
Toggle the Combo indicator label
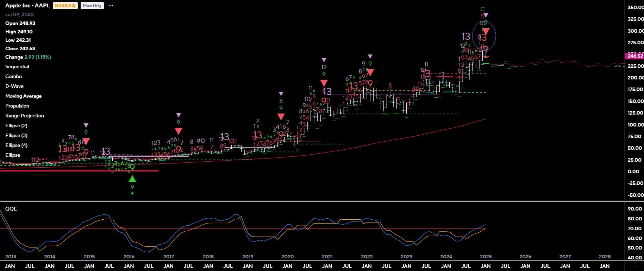tap(13, 76)
